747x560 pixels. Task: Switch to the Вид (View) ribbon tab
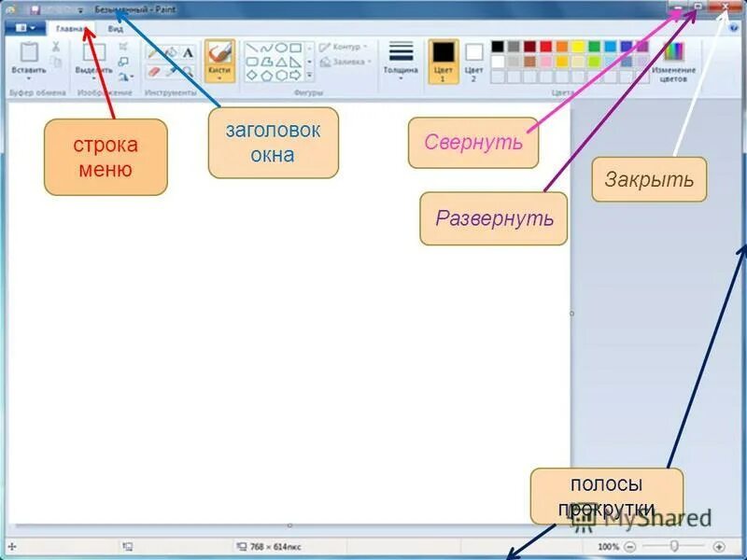(116, 29)
